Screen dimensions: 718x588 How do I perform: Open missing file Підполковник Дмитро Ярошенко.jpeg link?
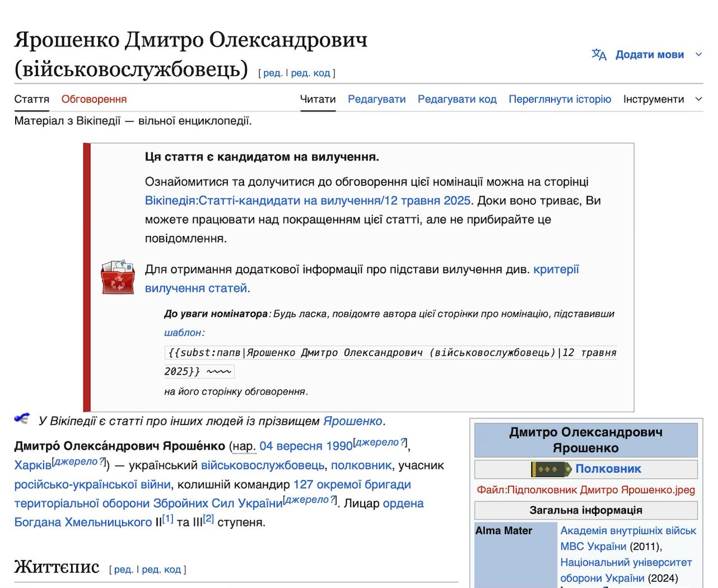[586, 490]
